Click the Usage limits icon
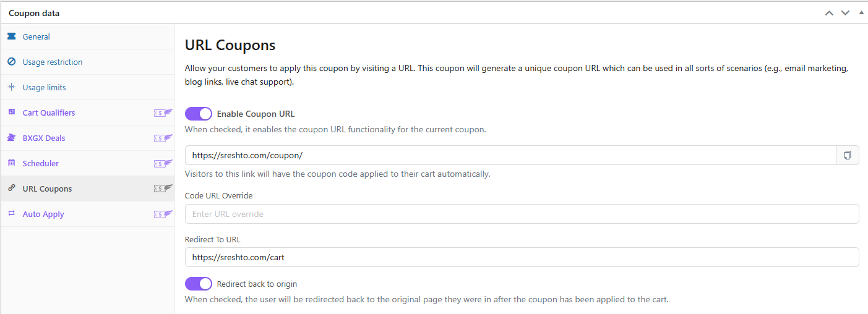Viewport: 868px width, 314px height. tap(11, 87)
